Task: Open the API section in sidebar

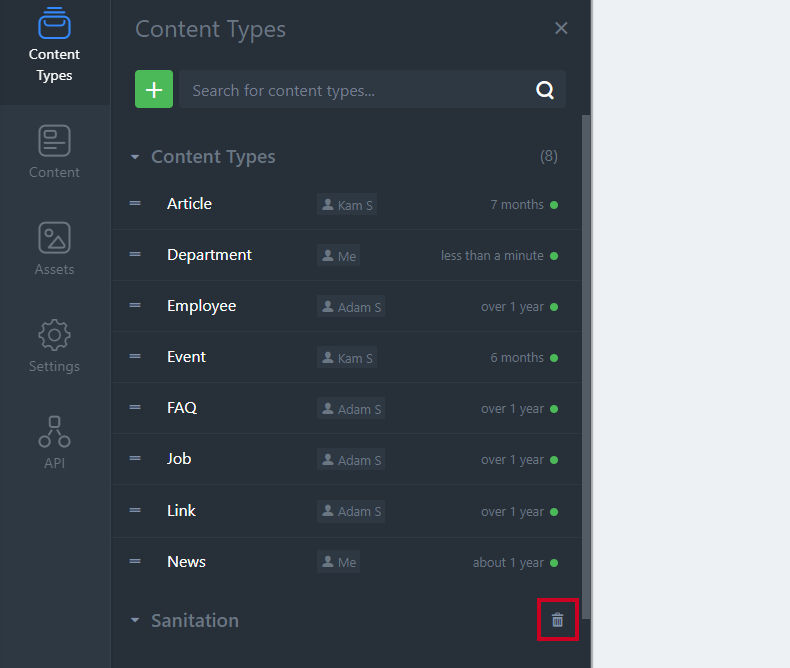Action: click(x=54, y=443)
